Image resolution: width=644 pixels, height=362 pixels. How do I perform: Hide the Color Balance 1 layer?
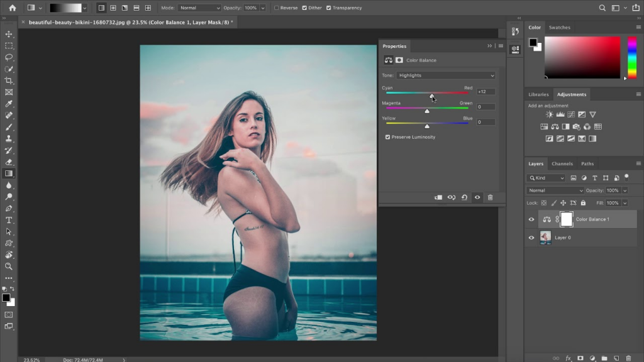tap(531, 219)
